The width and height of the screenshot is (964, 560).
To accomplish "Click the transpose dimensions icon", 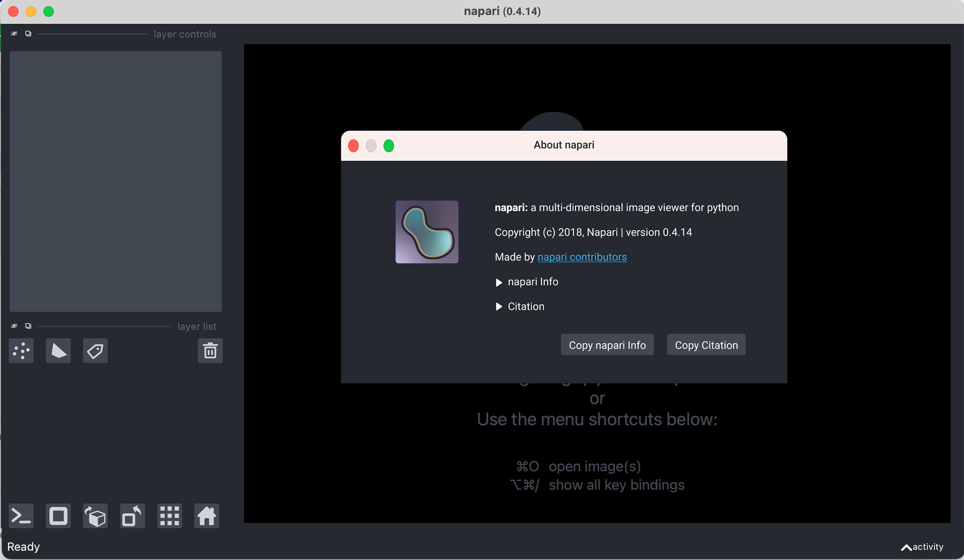I will [x=133, y=516].
